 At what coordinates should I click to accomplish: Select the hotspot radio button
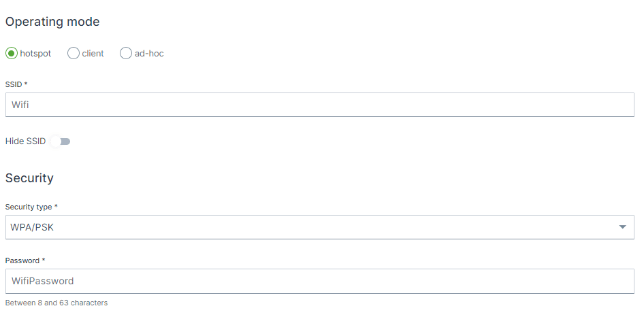12,54
